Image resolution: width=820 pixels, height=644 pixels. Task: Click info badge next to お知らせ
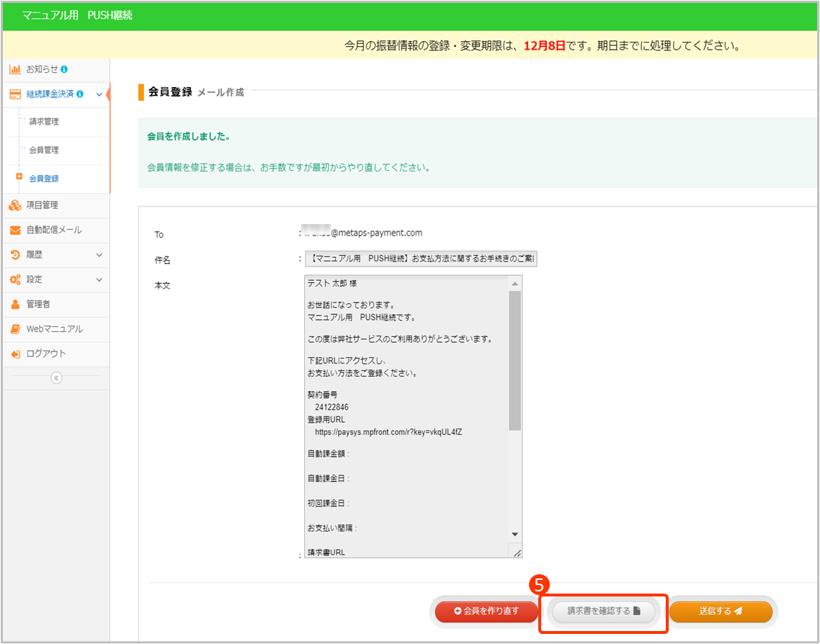coord(64,70)
